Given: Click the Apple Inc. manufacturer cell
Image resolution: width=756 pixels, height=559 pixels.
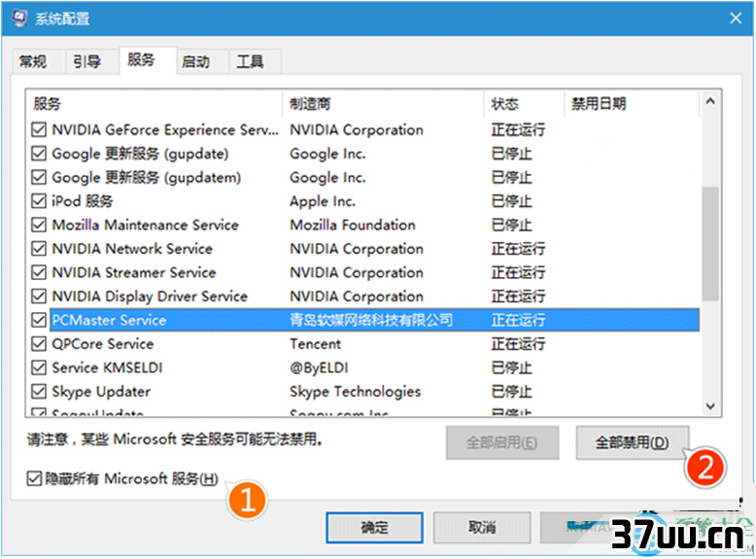Looking at the screenshot, I should point(323,200).
